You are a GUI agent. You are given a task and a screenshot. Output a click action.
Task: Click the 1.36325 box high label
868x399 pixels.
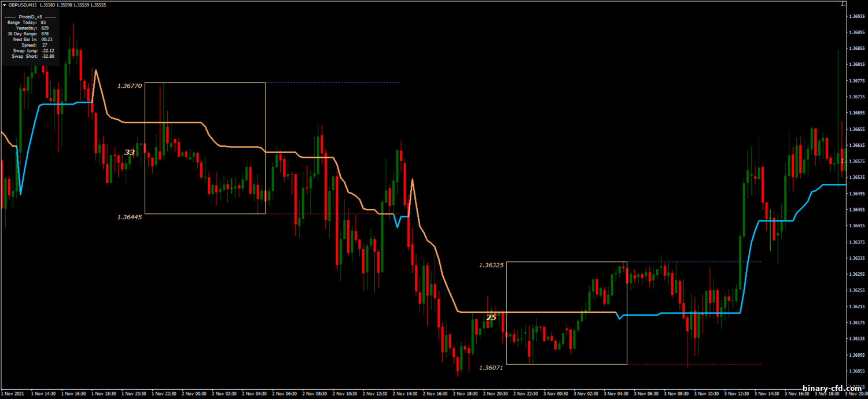(x=491, y=265)
